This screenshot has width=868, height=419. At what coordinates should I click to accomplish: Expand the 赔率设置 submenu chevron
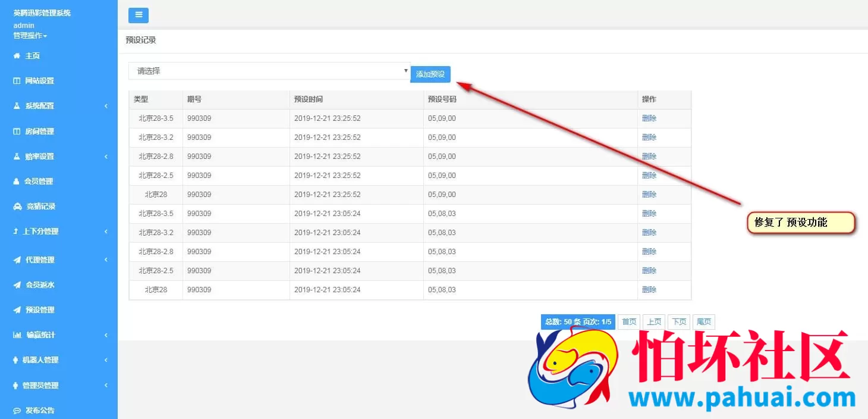tap(106, 157)
